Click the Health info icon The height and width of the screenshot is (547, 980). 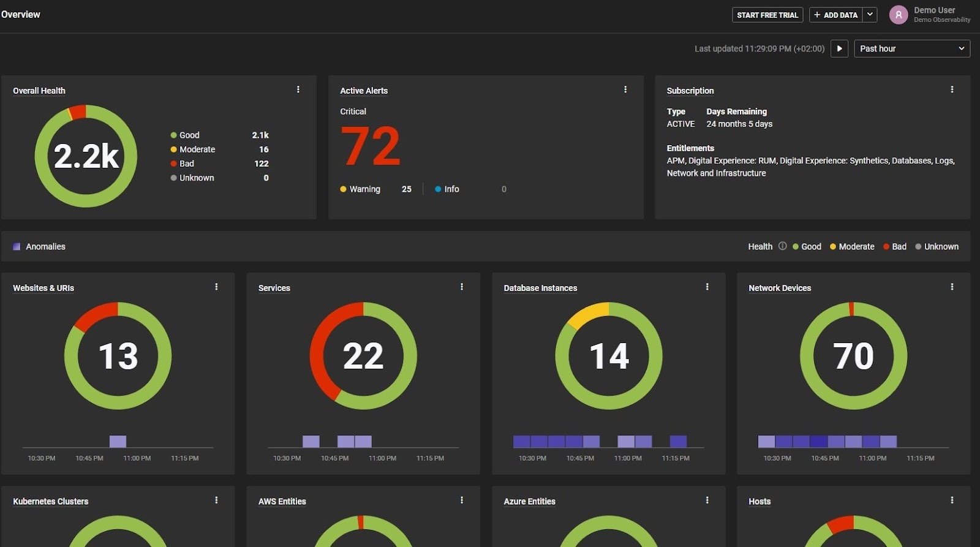(x=782, y=246)
